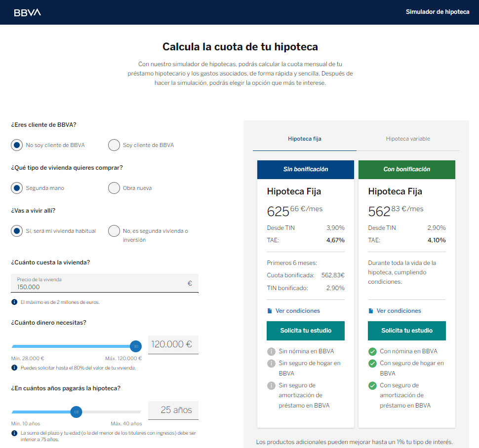Click the 562,83 €/mes monthly payment
Screen dimensions: 479x448
(x=396, y=211)
